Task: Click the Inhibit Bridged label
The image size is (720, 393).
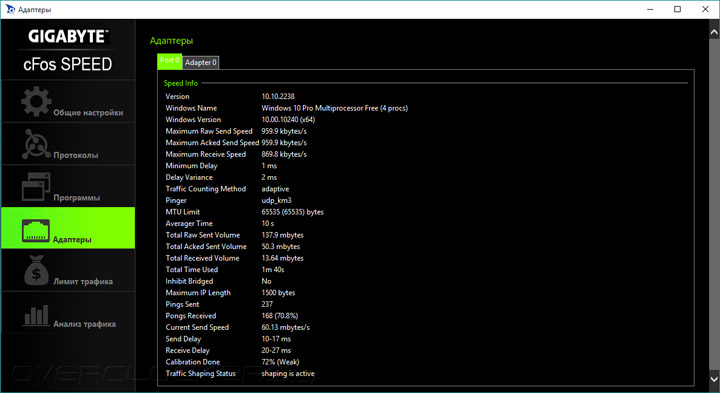Action: (189, 281)
